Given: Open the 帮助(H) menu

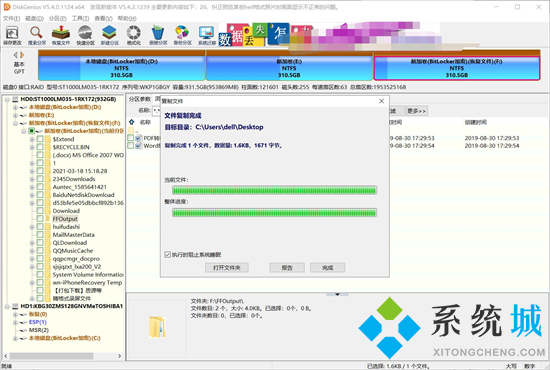Looking at the screenshot, I should [x=127, y=18].
